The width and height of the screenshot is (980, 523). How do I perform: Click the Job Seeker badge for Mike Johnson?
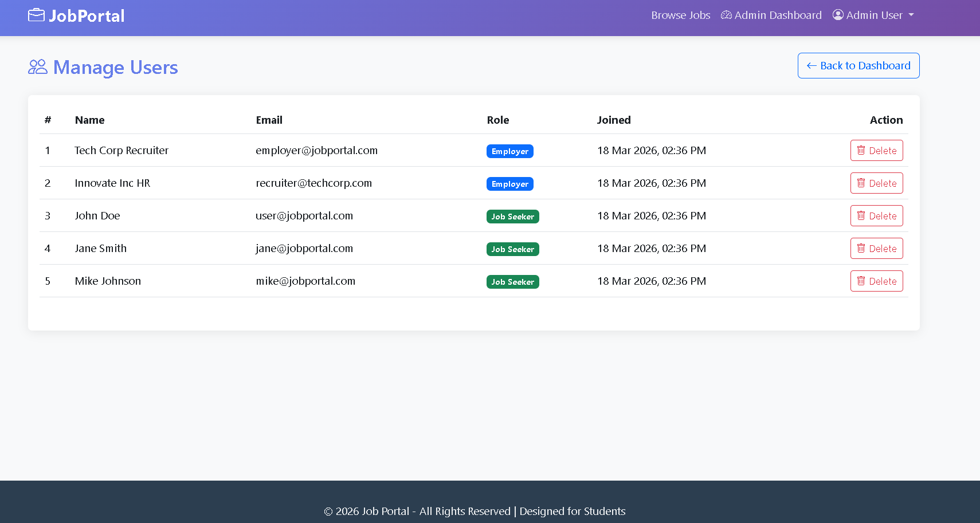pyautogui.click(x=513, y=282)
